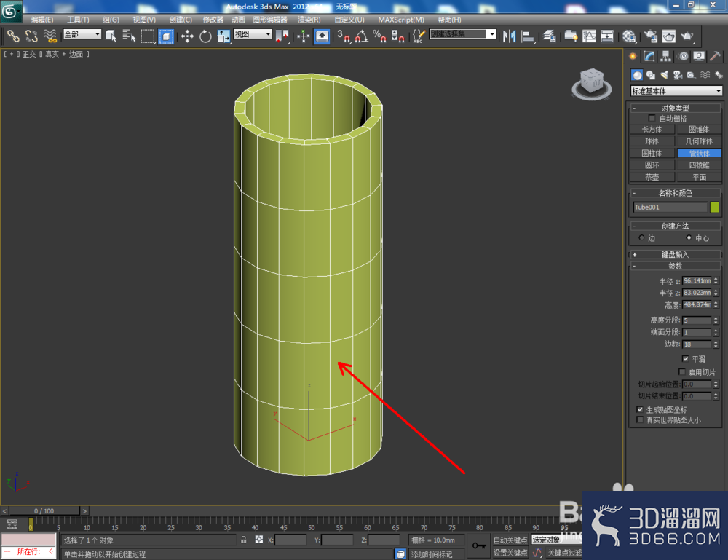Select the Shapes category icon
The width and height of the screenshot is (728, 560).
pyautogui.click(x=650, y=75)
